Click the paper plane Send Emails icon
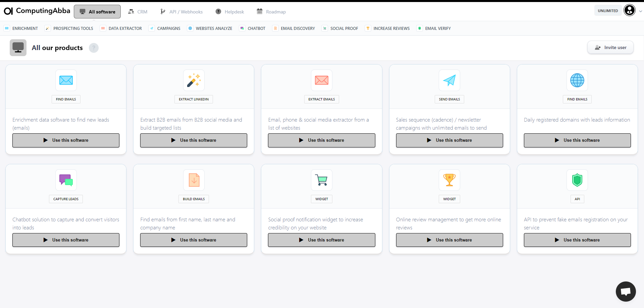This screenshot has height=308, width=644. click(449, 80)
